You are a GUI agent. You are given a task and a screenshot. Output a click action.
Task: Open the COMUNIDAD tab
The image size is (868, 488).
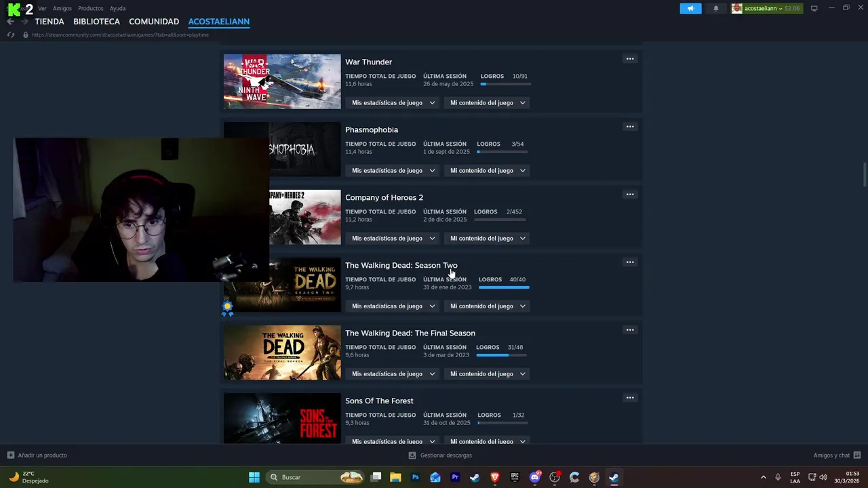[154, 22]
